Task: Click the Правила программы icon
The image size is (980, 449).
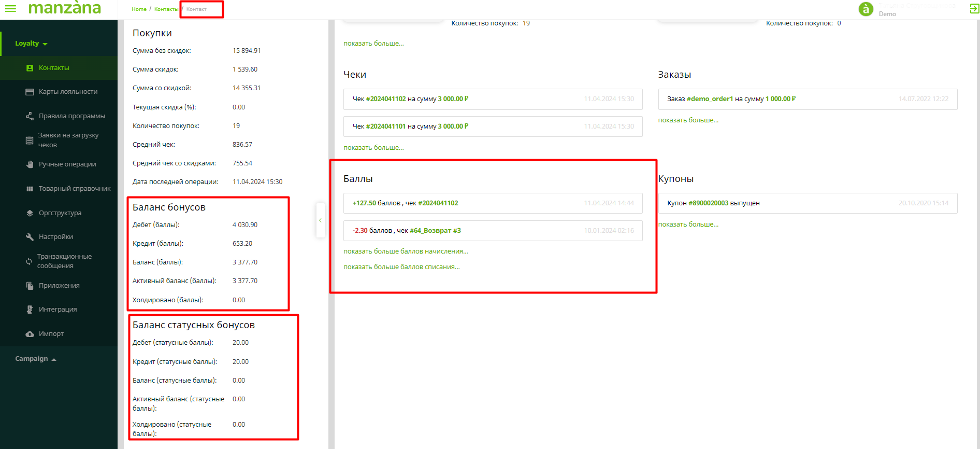Action: tap(30, 116)
